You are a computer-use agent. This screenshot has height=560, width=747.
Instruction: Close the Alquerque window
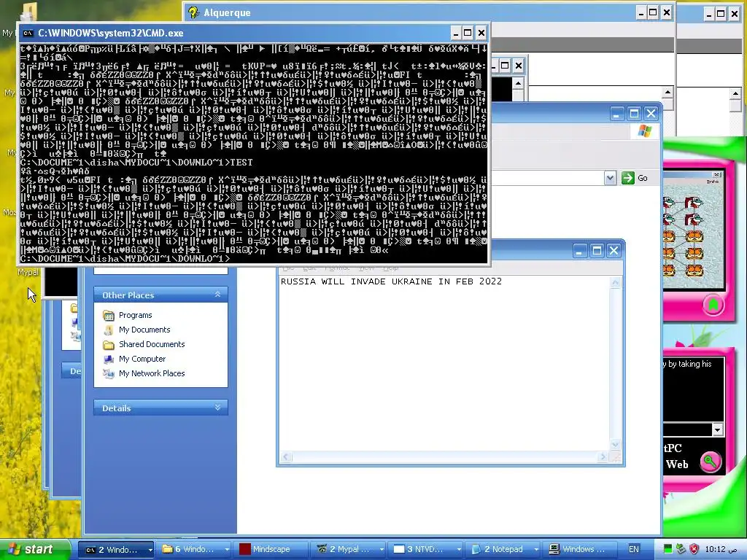667,13
